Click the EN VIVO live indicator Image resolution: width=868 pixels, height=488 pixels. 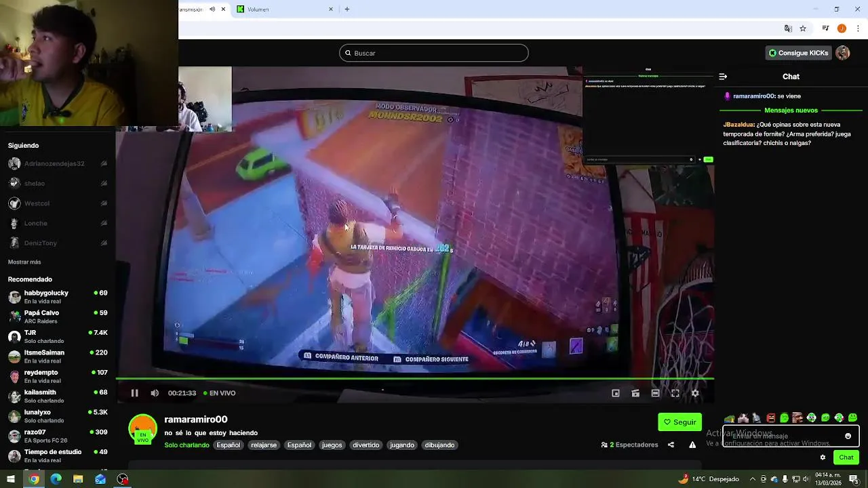click(220, 393)
